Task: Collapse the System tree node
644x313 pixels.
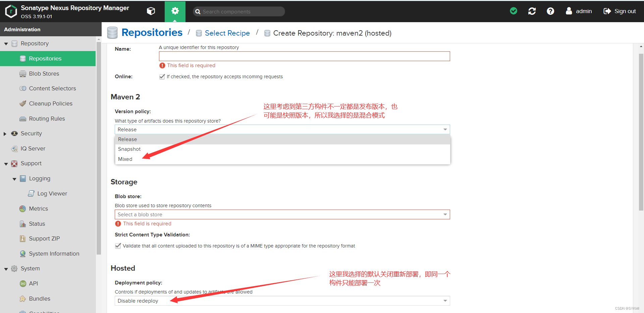Action: pos(6,269)
